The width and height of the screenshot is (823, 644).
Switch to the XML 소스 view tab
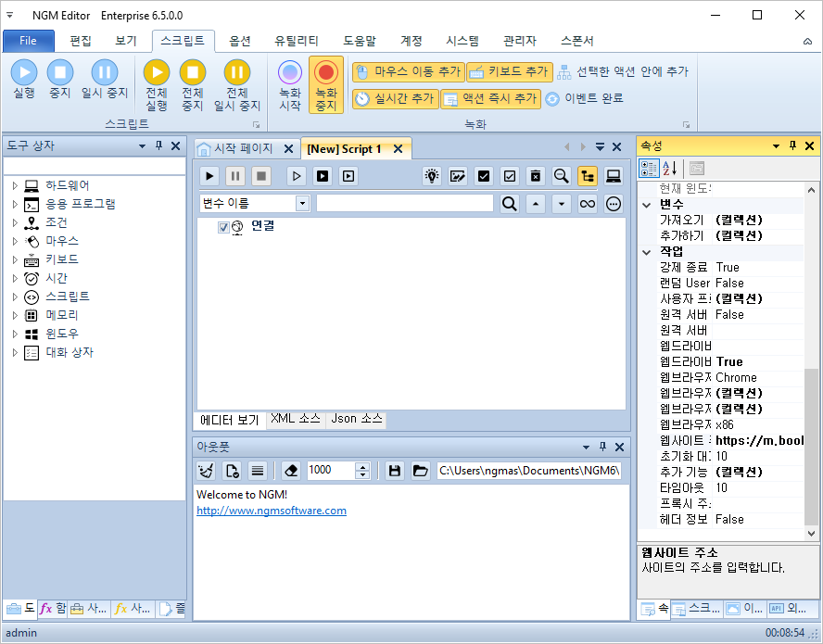[296, 419]
